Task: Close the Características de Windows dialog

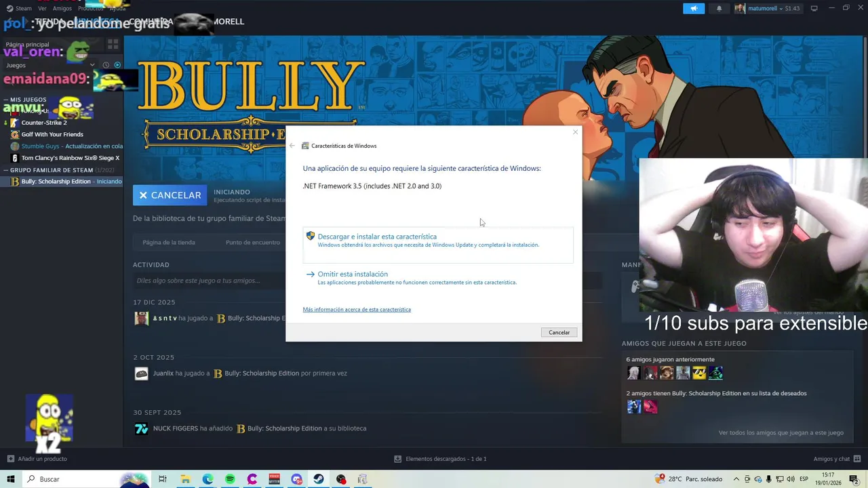Action: [x=575, y=132]
